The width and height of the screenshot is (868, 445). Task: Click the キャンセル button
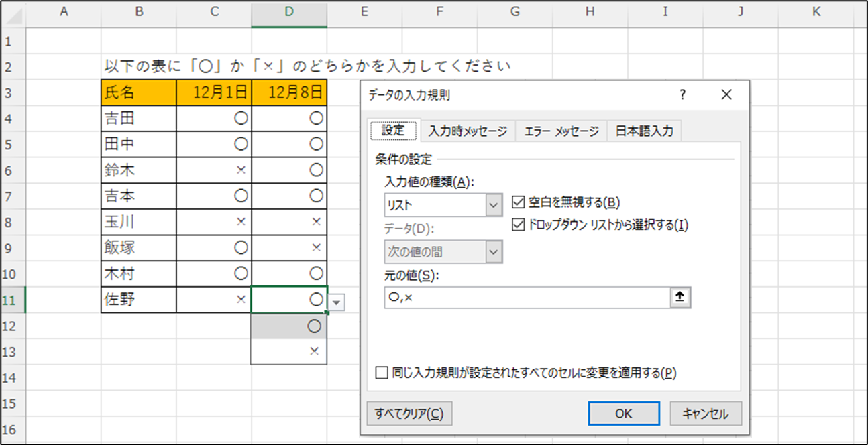[x=705, y=414]
